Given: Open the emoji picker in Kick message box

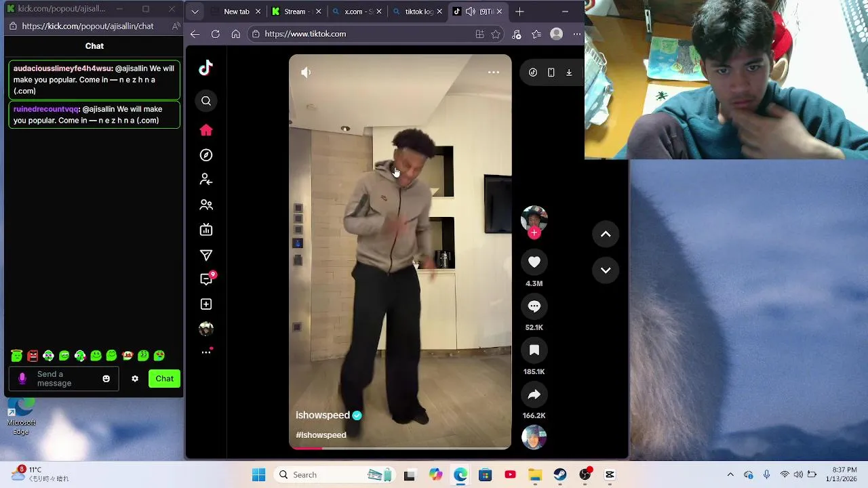Looking at the screenshot, I should (106, 379).
